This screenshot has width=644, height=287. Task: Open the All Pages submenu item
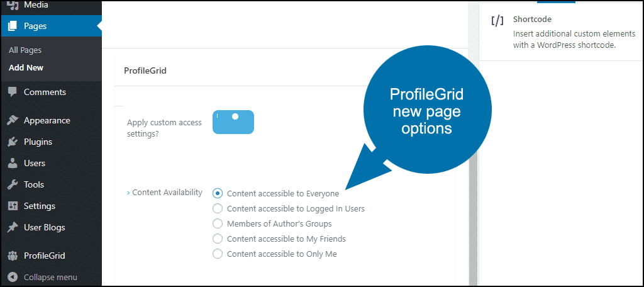[25, 50]
